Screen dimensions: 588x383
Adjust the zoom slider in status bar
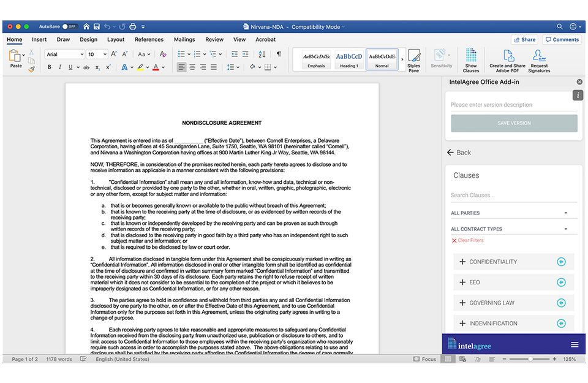pos(530,359)
